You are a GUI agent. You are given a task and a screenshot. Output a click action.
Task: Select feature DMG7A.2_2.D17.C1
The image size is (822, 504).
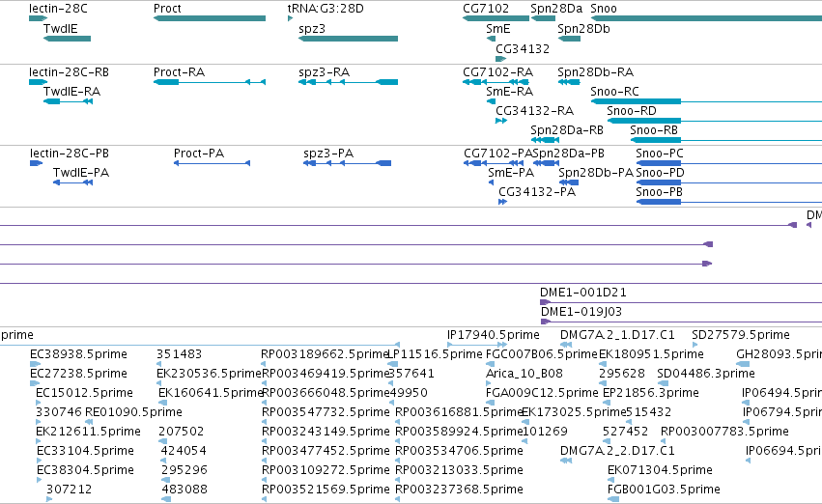point(617,451)
